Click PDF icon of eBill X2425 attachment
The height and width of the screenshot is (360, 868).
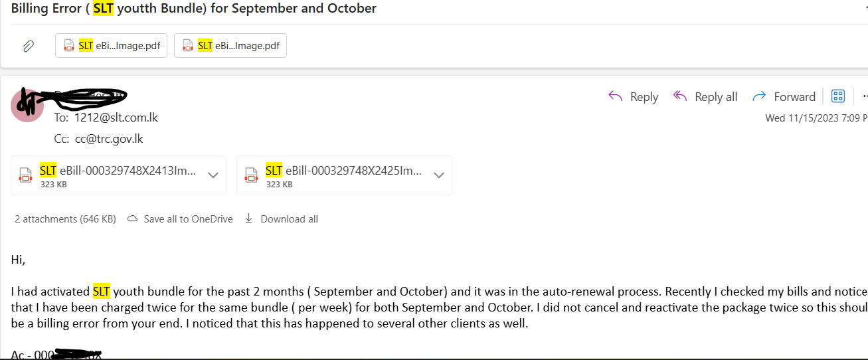point(251,175)
